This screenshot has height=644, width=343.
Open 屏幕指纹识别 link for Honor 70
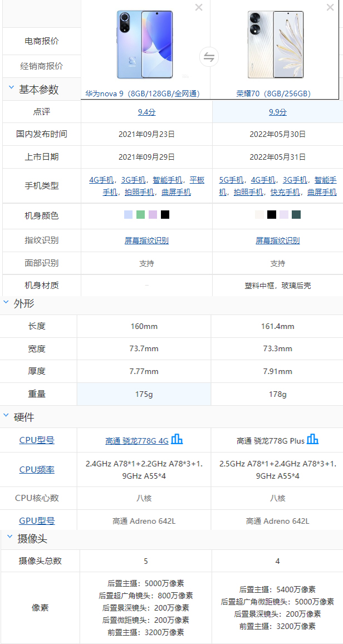pyautogui.click(x=278, y=240)
